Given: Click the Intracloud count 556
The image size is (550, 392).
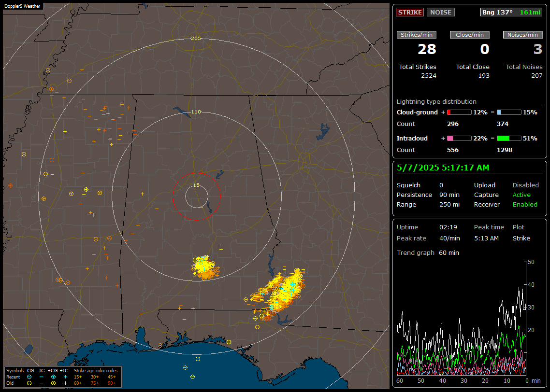Looking at the screenshot, I should [453, 150].
